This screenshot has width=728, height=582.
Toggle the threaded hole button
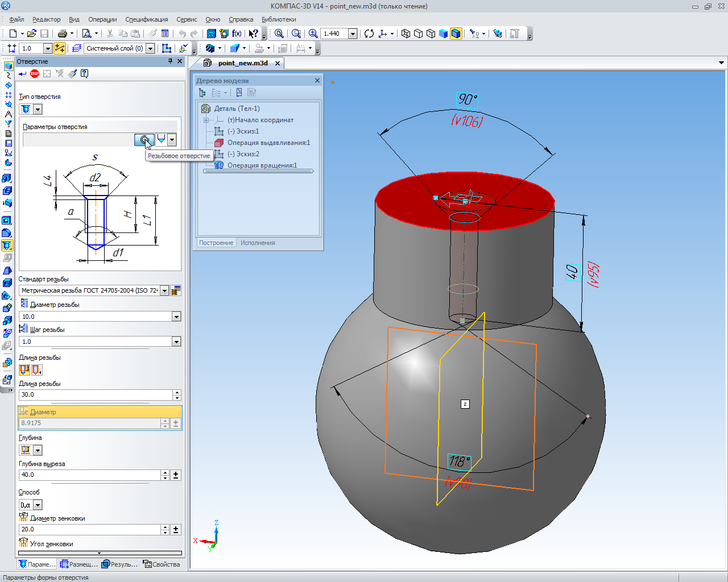pos(144,139)
